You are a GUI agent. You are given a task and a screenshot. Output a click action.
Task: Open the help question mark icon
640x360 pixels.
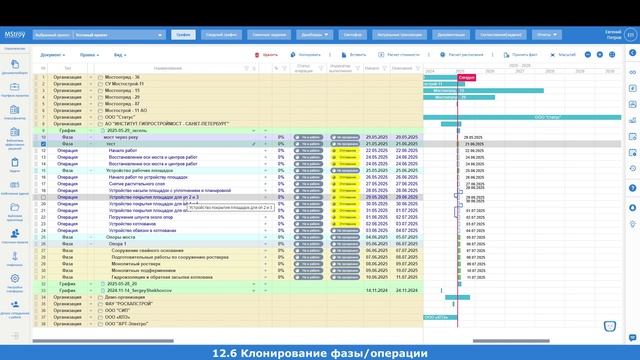pos(633,188)
